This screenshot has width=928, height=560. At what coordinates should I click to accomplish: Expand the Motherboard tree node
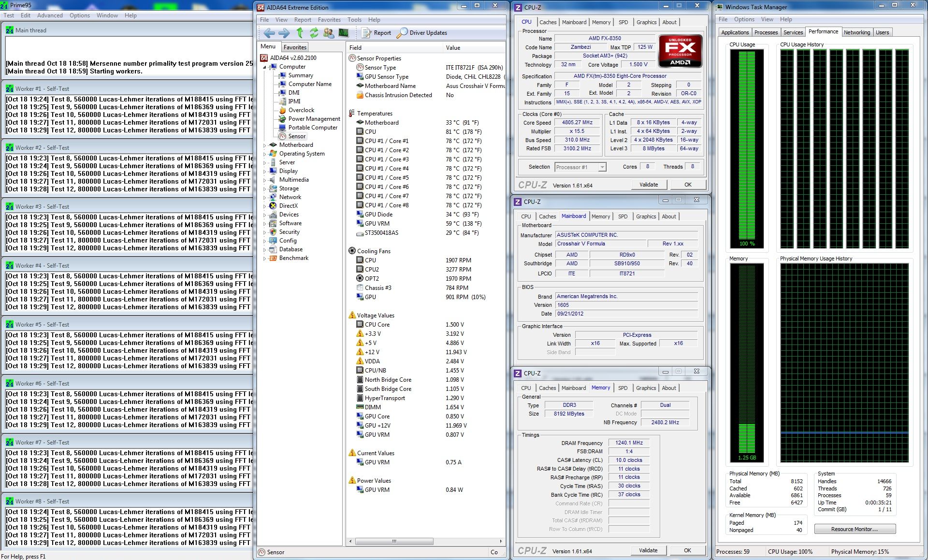click(264, 145)
